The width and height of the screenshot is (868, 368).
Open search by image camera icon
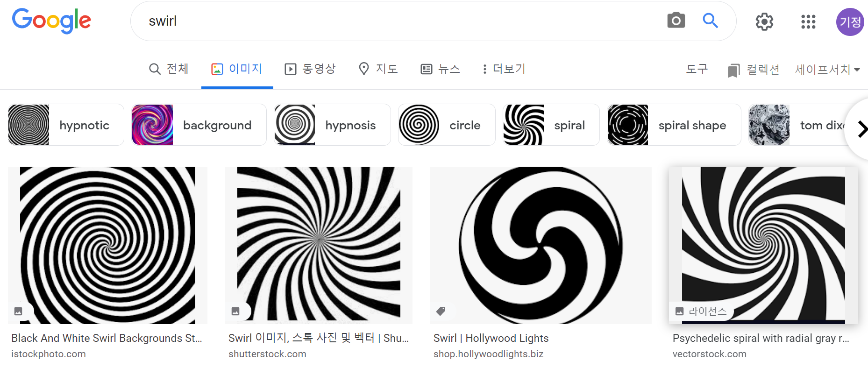coord(676,21)
